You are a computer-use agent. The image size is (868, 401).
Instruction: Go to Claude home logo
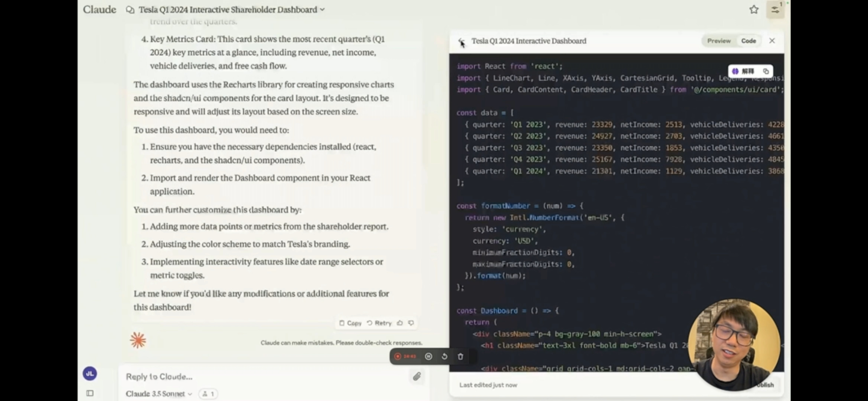pos(99,10)
